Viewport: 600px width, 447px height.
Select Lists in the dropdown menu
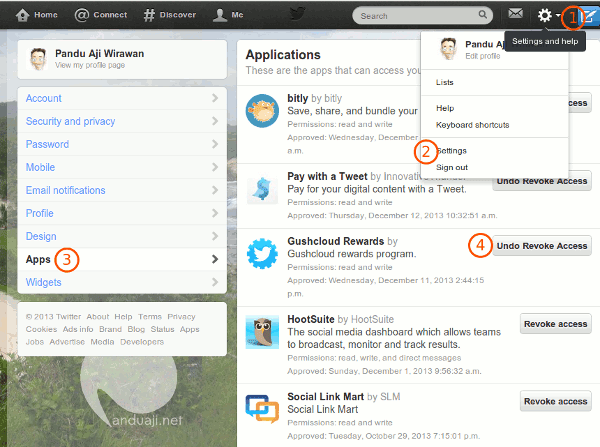[x=445, y=82]
